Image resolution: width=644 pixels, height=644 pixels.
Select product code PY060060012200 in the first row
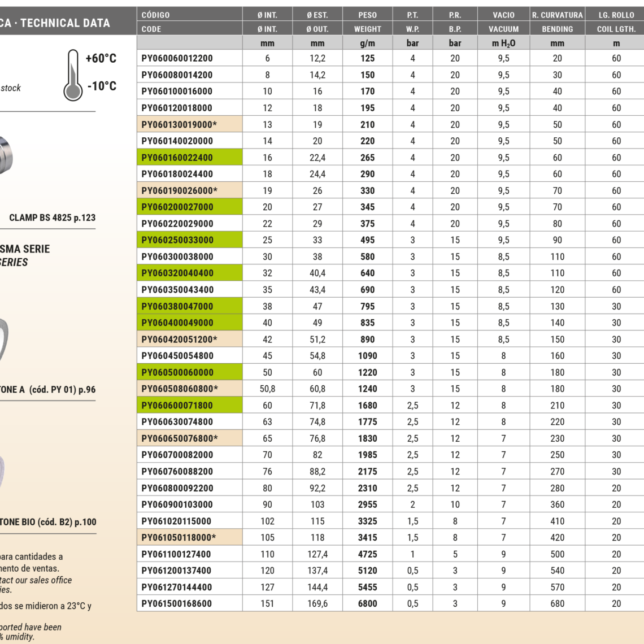pos(177,58)
